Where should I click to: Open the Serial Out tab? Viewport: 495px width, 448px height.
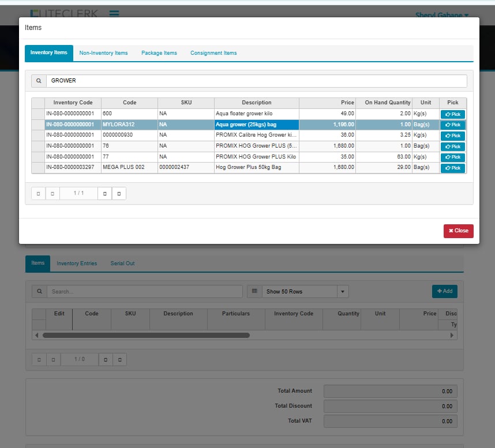coord(122,263)
